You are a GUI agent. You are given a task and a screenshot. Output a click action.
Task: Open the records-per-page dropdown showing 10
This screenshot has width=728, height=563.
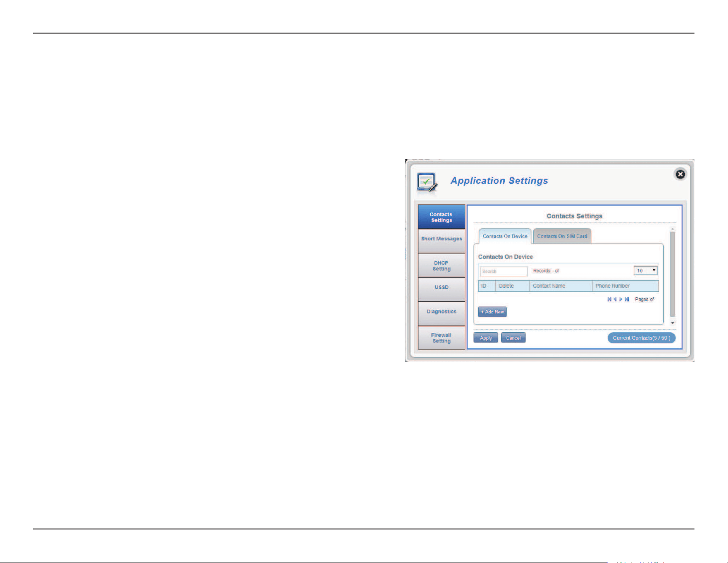pyautogui.click(x=646, y=271)
